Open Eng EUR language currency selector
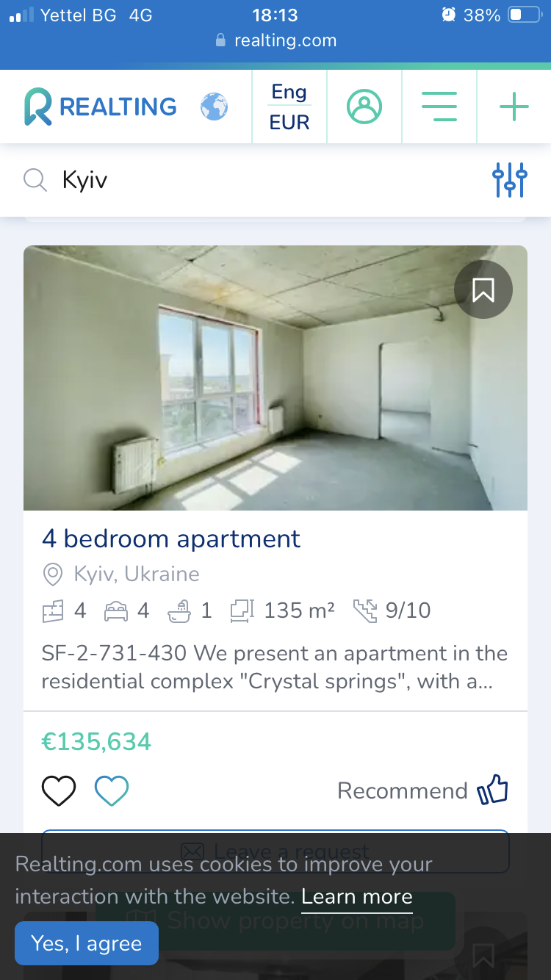Viewport: 551px width, 980px height. pyautogui.click(x=289, y=107)
